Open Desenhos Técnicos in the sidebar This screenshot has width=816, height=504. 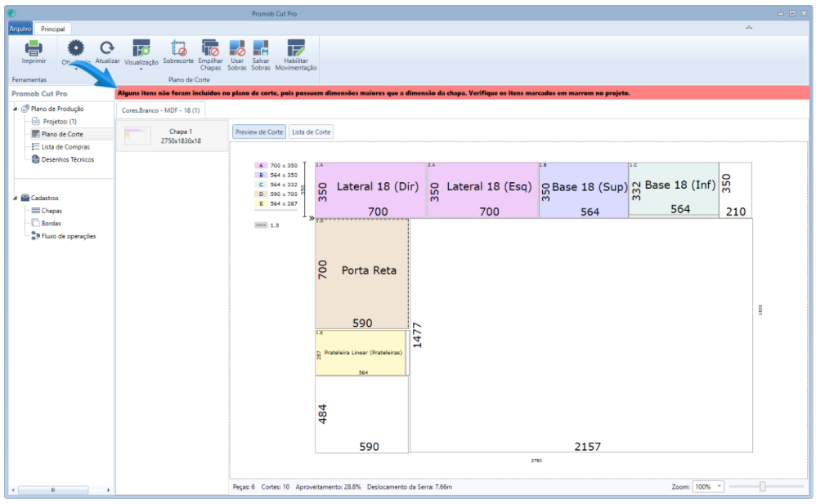pos(66,159)
